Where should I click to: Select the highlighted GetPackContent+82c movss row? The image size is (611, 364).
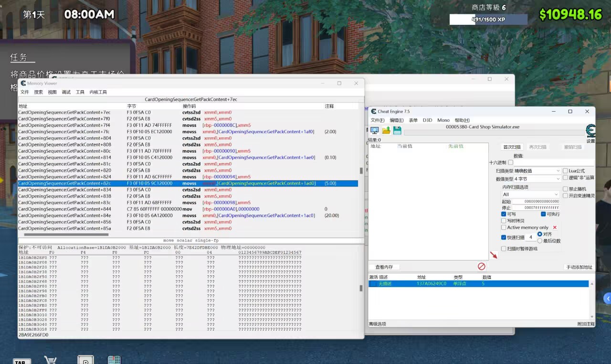tap(188, 183)
